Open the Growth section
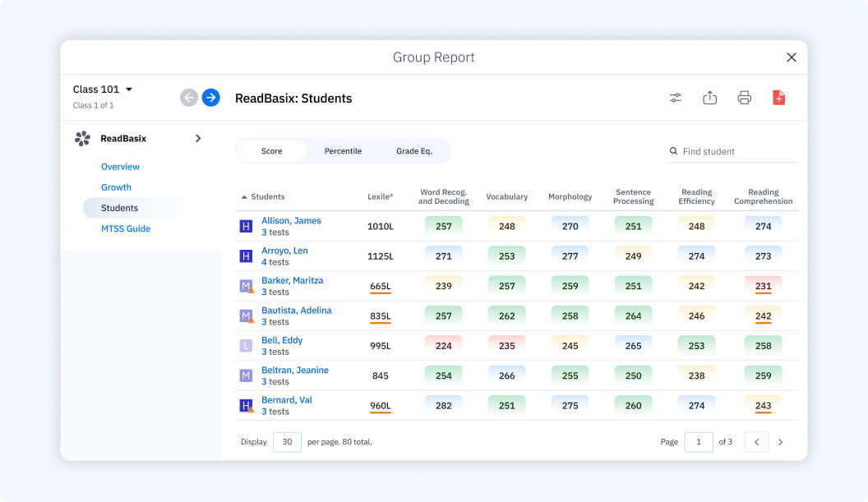 pos(116,187)
